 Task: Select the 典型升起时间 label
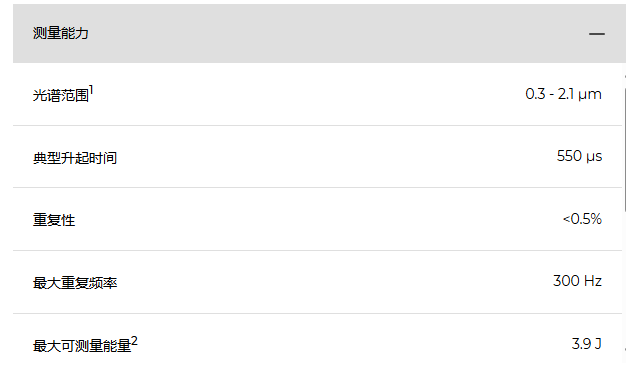(75, 158)
